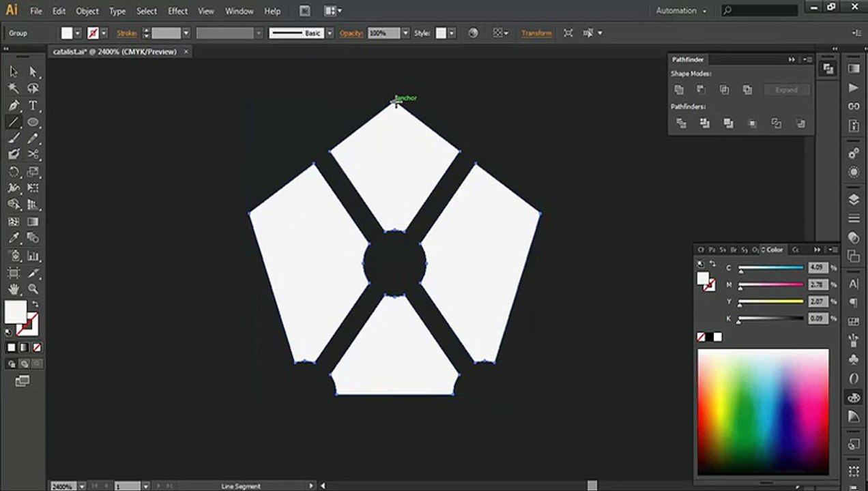Swap fill and stroke in the Tools panel
868x491 pixels.
(35, 304)
